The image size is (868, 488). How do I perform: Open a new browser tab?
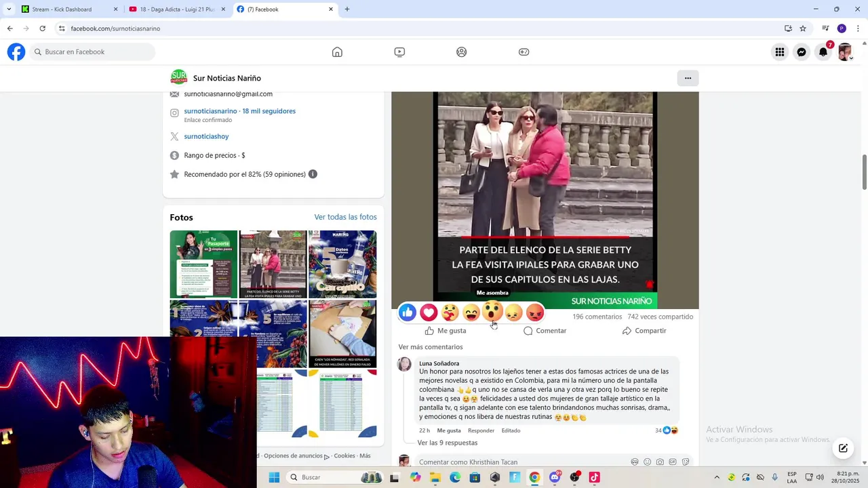pyautogui.click(x=347, y=9)
